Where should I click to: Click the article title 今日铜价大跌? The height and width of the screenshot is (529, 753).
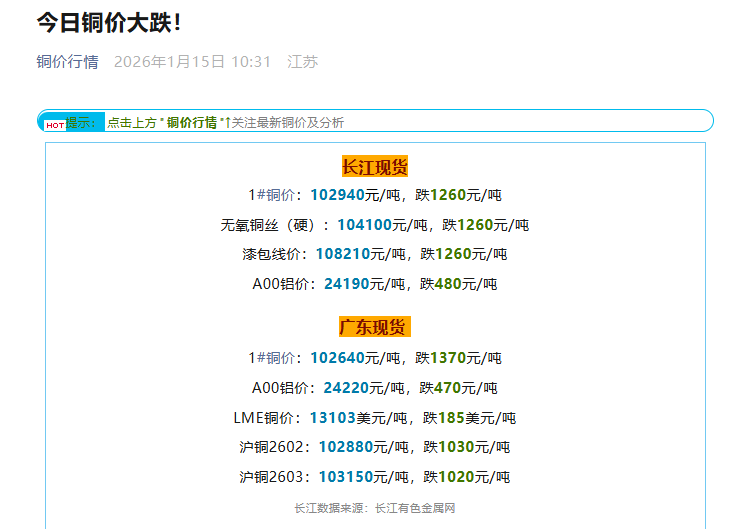(x=109, y=22)
